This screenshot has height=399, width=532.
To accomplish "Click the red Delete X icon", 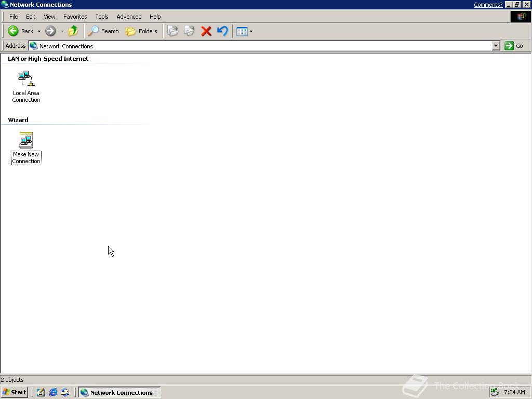I will 206,31.
